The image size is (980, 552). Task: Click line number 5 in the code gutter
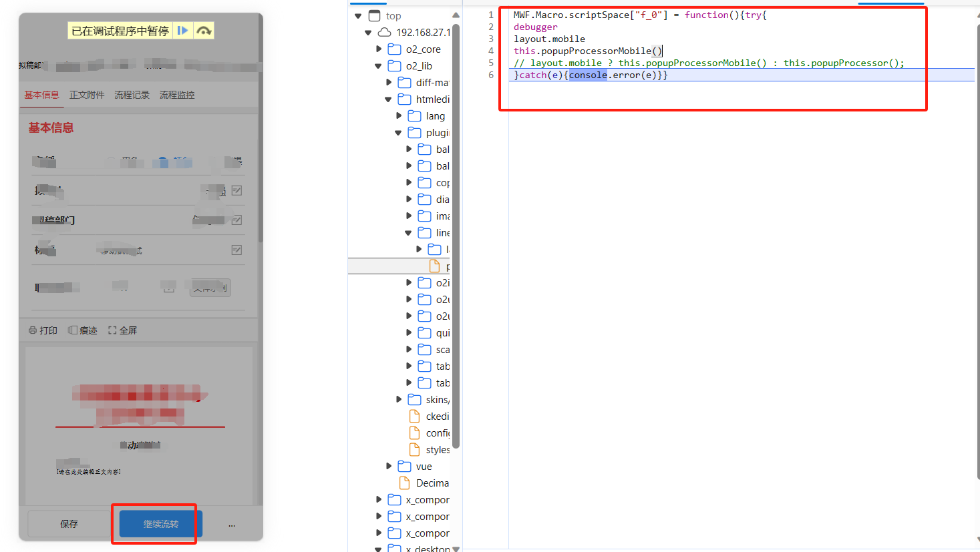coord(491,63)
